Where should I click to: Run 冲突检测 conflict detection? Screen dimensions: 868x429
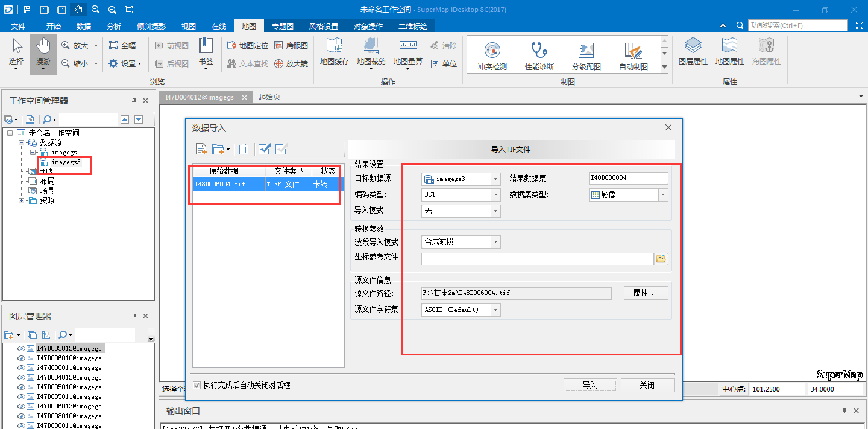492,56
